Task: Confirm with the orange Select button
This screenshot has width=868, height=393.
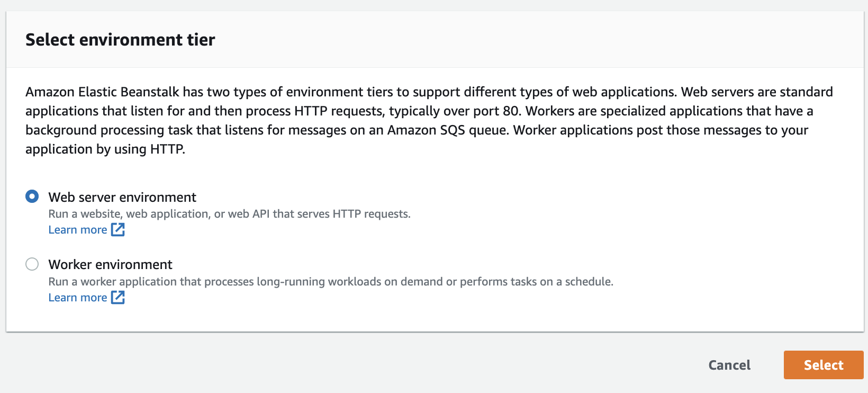Action: [x=824, y=365]
